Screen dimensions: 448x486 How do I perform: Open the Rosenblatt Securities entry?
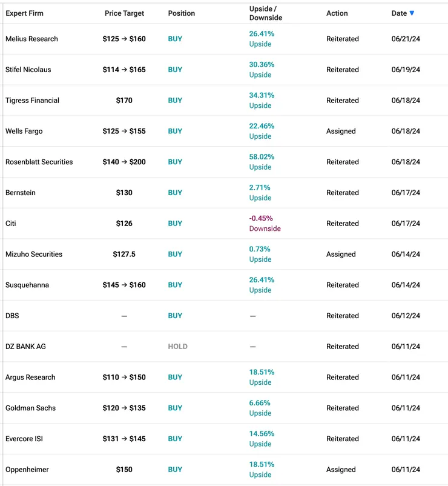click(39, 162)
